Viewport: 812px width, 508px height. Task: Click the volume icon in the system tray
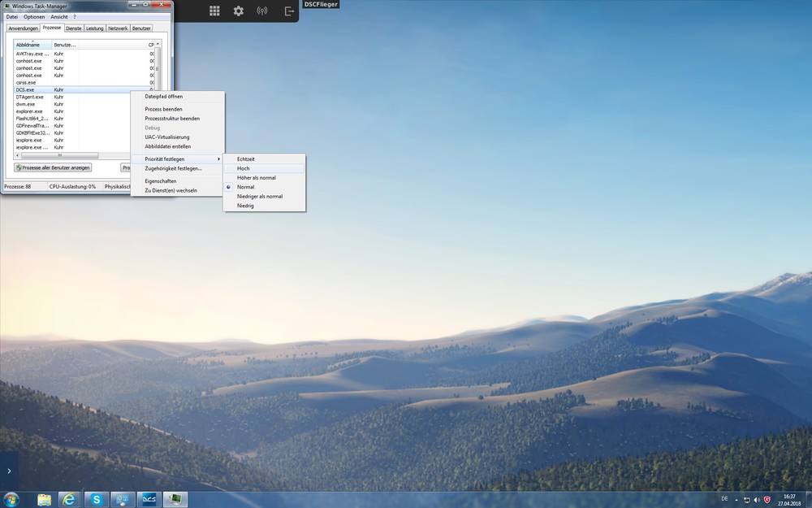757,500
